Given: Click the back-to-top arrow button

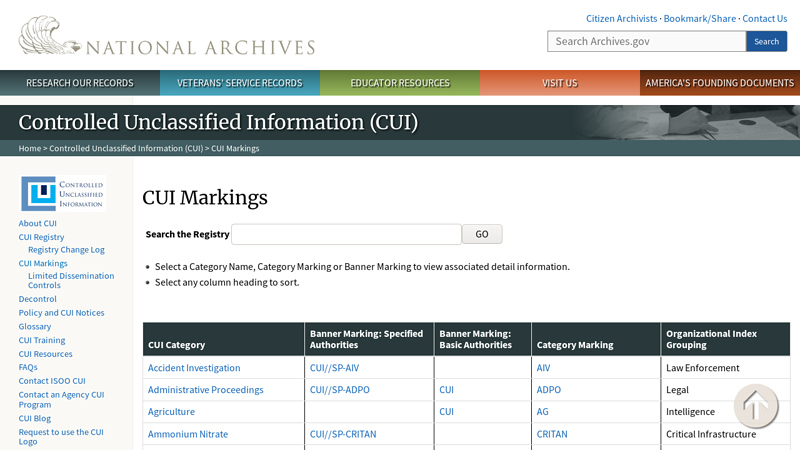Looking at the screenshot, I should (x=756, y=406).
